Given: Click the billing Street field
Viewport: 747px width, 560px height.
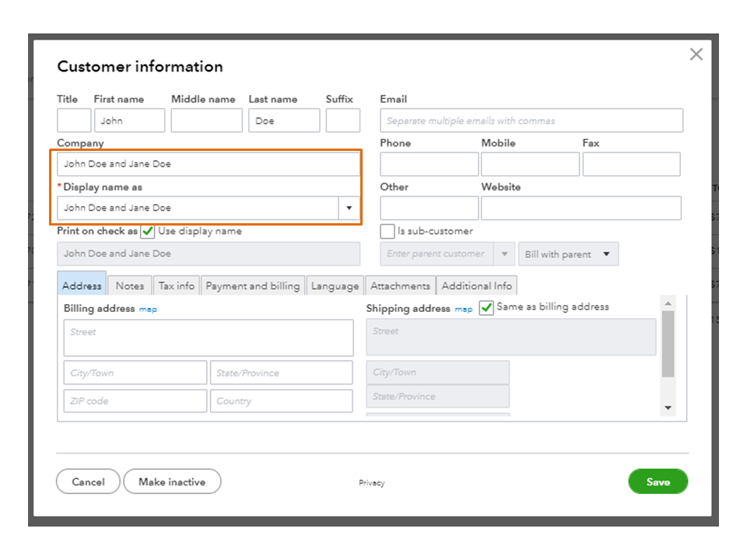Looking at the screenshot, I should tap(208, 338).
